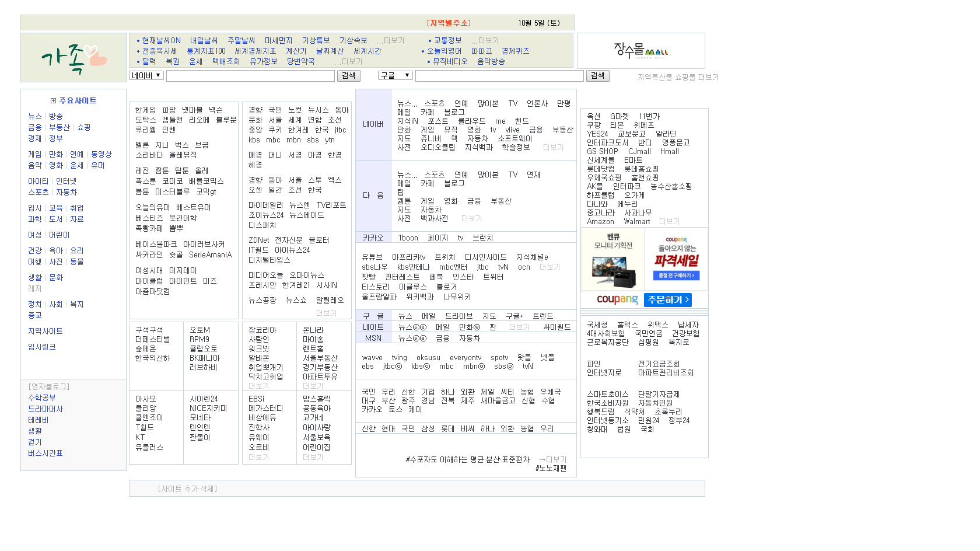Select the 네이트 row heading

point(373,327)
